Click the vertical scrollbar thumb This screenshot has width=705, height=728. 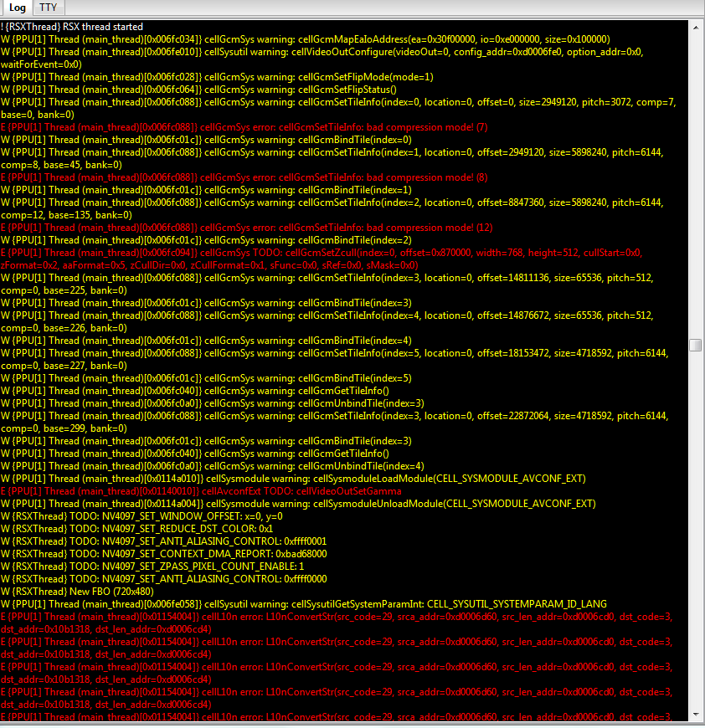point(696,345)
